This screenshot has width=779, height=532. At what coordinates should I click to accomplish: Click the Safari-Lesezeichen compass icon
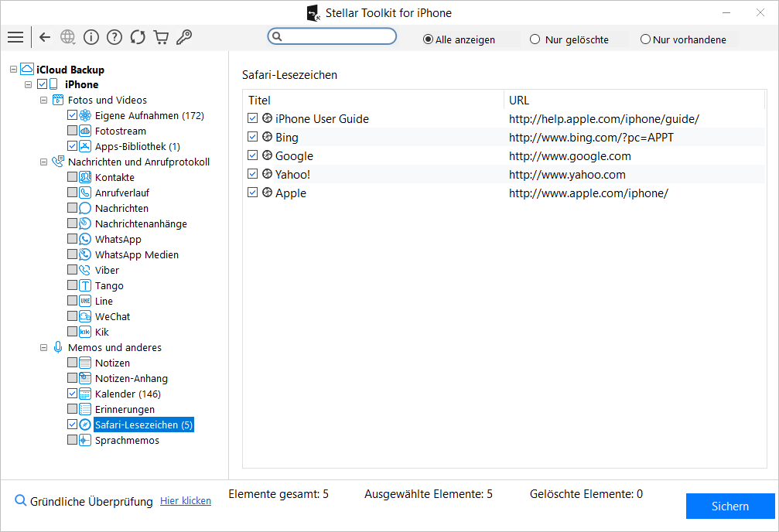85,425
